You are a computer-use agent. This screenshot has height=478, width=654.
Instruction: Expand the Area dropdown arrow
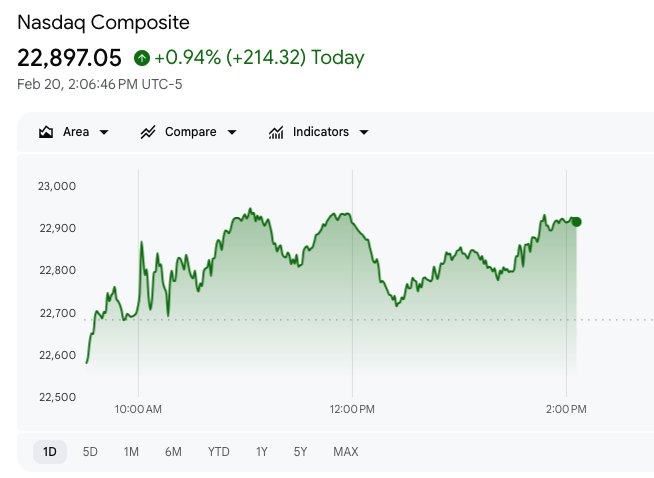(104, 133)
